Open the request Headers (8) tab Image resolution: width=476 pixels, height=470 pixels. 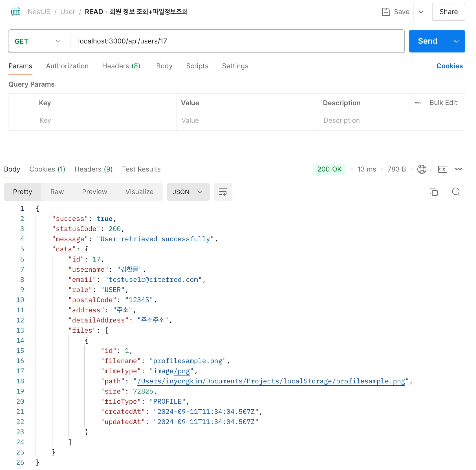[121, 66]
